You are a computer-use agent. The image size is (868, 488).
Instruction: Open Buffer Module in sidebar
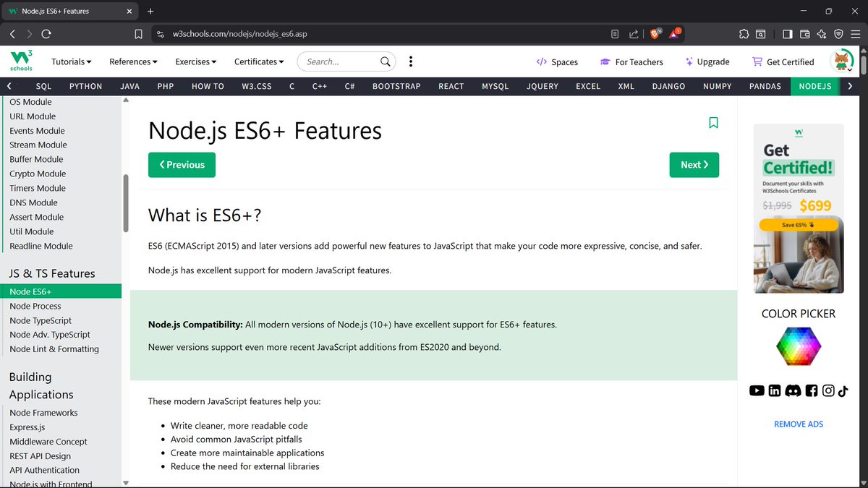(x=36, y=159)
